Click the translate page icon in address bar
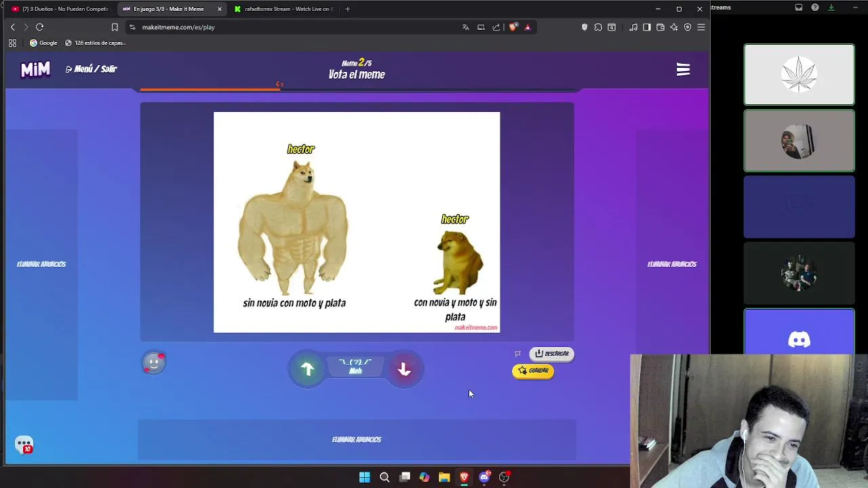 pos(465,27)
